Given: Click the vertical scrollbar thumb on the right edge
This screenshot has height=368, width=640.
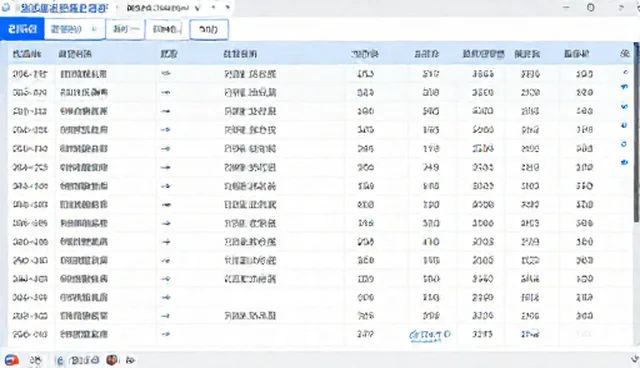Looking at the screenshot, I should pyautogui.click(x=636, y=133).
